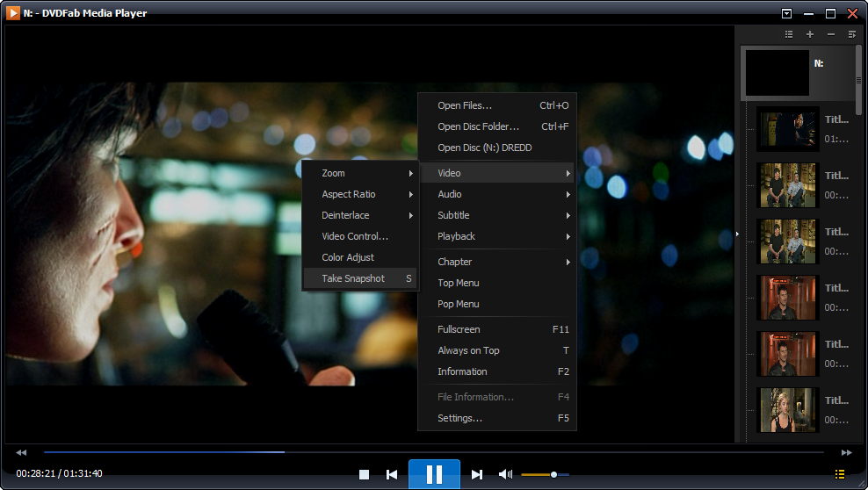Collapse the playlist side panel arrow
Viewport: 868px width, 490px height.
tap(737, 234)
